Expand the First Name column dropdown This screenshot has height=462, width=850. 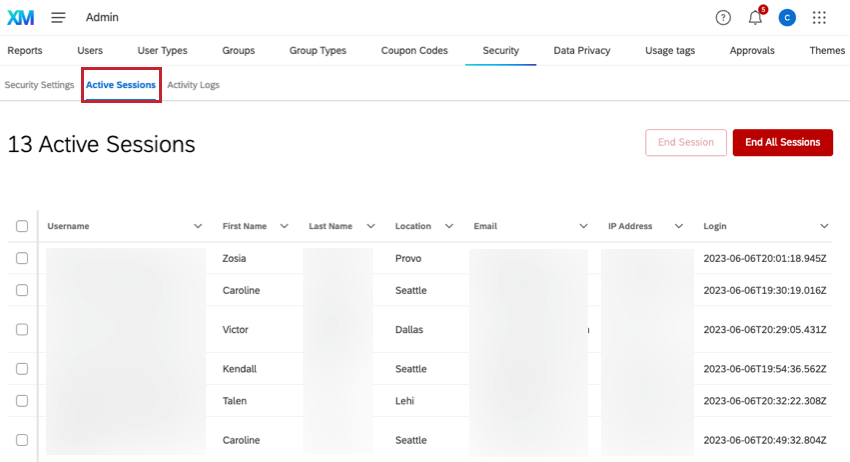click(284, 226)
